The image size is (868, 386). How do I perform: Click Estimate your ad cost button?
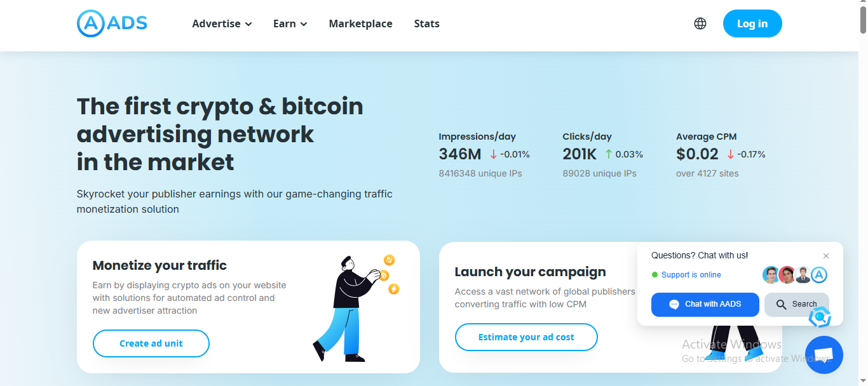[526, 337]
